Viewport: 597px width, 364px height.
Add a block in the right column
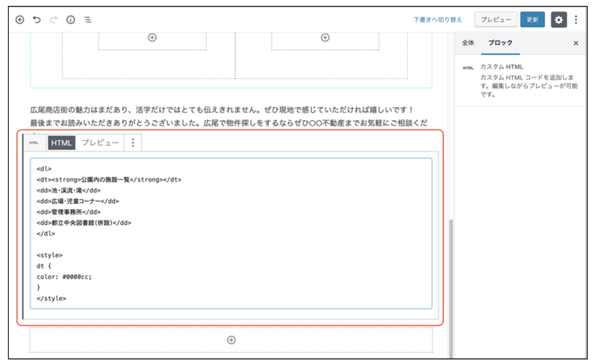(325, 38)
